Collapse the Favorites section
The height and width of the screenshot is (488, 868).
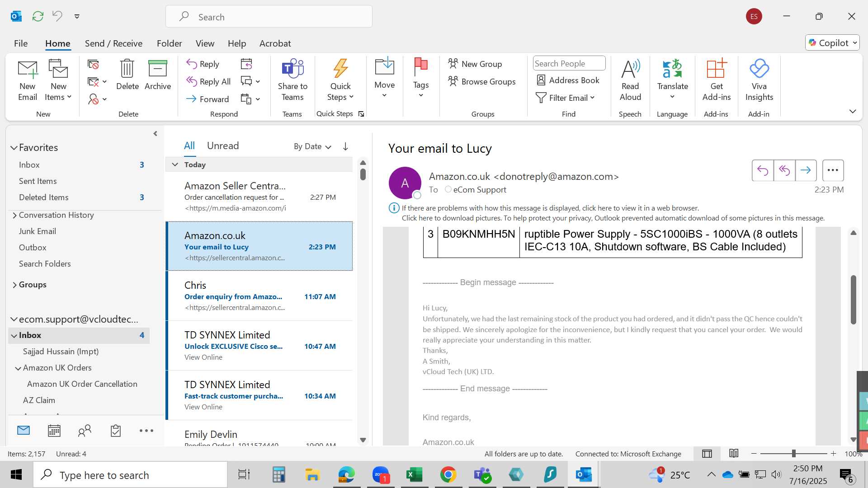tap(14, 148)
